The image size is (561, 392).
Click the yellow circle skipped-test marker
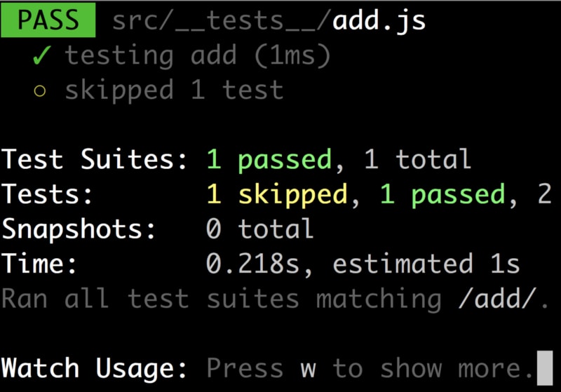[x=40, y=91]
